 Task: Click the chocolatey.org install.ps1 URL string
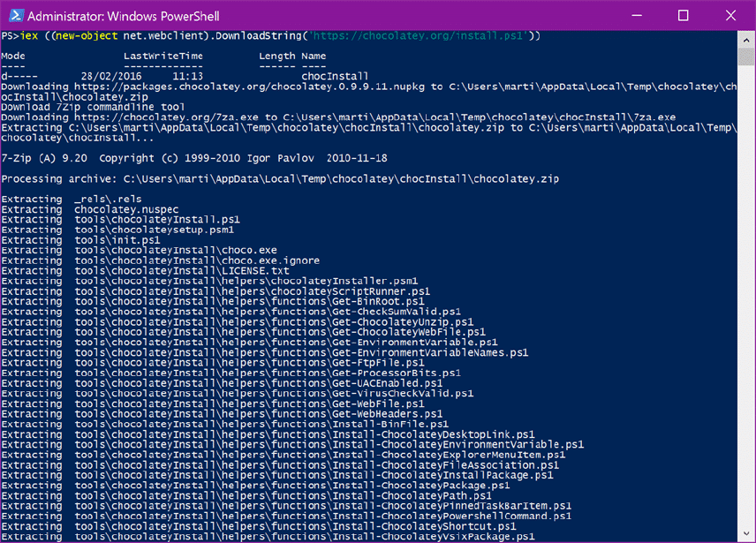click(x=418, y=35)
